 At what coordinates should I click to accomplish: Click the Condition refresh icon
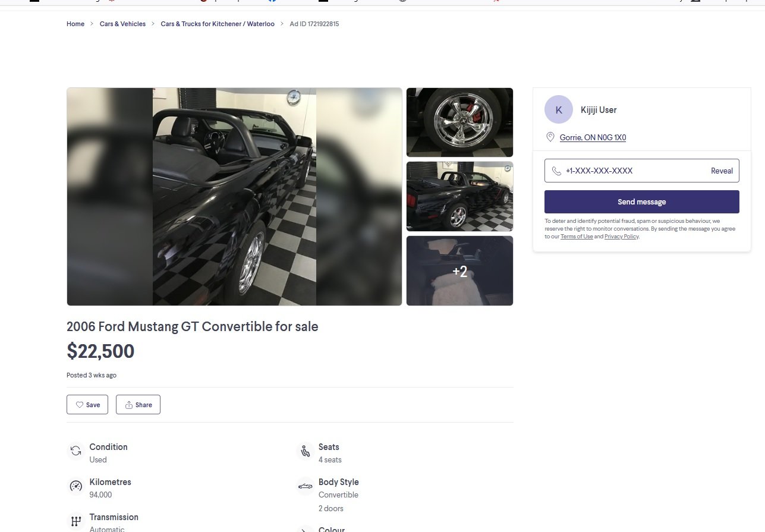(75, 451)
